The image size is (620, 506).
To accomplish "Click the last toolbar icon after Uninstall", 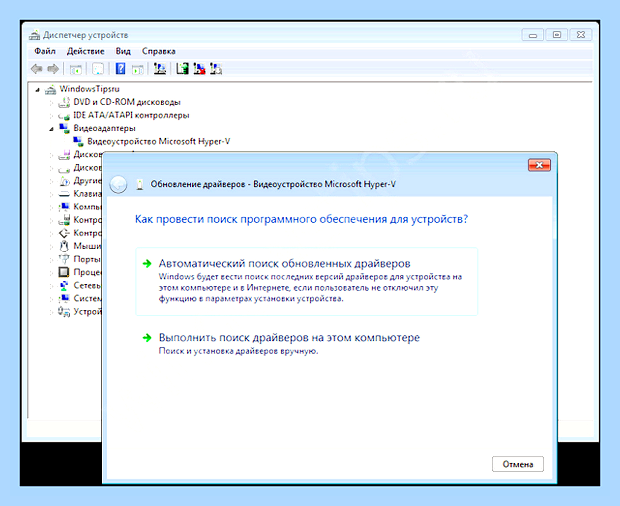I will (x=216, y=69).
